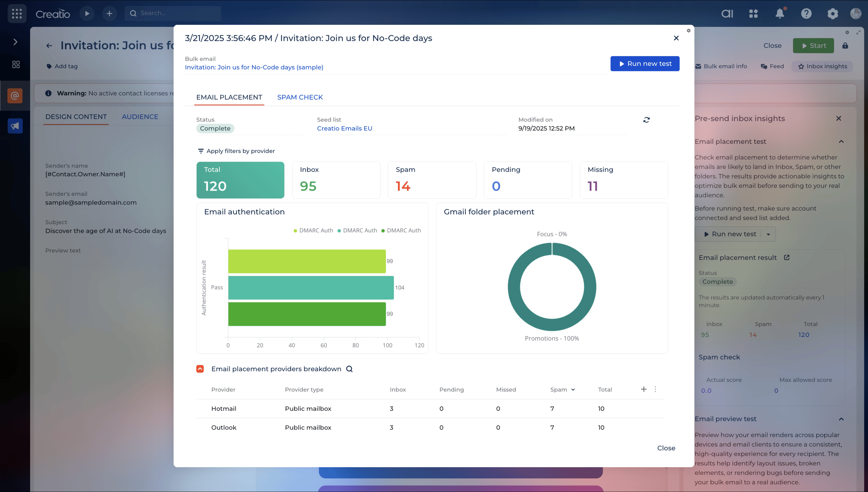Click the add column plus icon
This screenshot has width=868, height=492.
644,389
